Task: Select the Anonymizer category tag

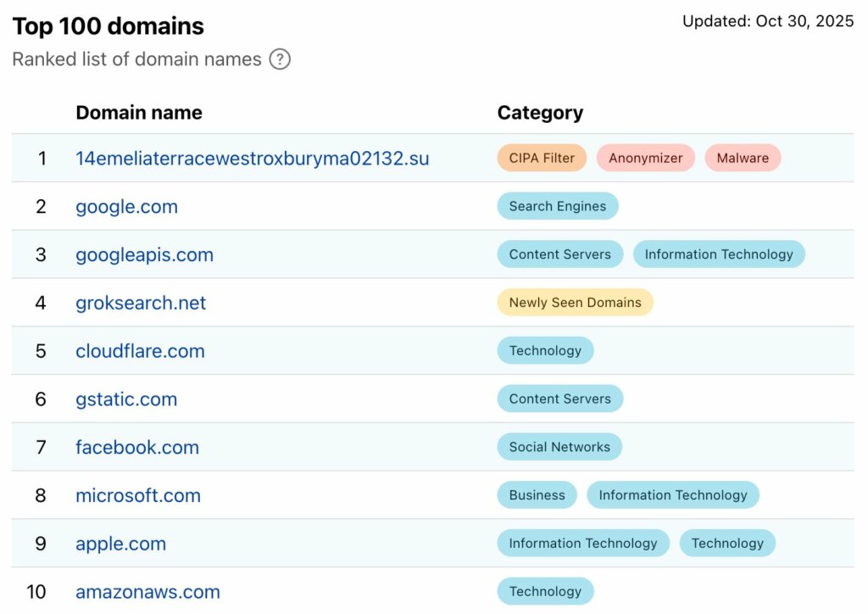Action: coord(645,158)
